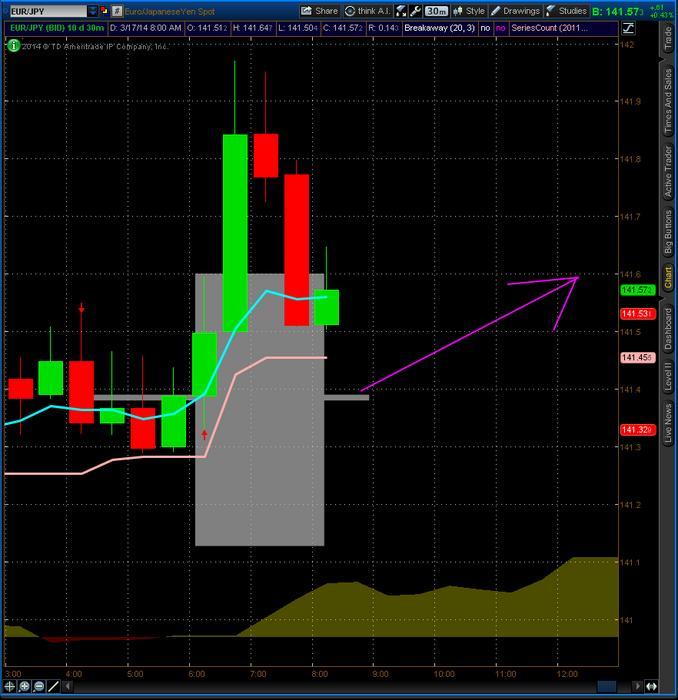This screenshot has height=700, width=678.
Task: Click the scroll left arrow
Action: (68, 686)
